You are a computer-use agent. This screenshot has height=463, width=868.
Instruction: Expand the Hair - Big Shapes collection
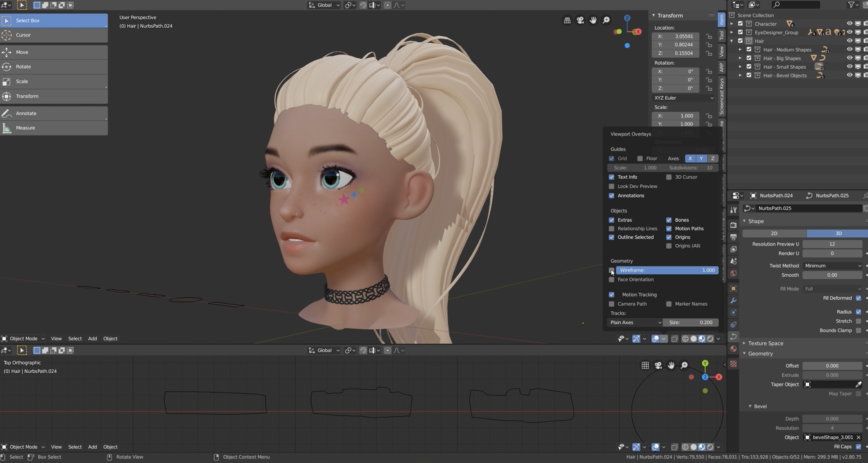(740, 58)
